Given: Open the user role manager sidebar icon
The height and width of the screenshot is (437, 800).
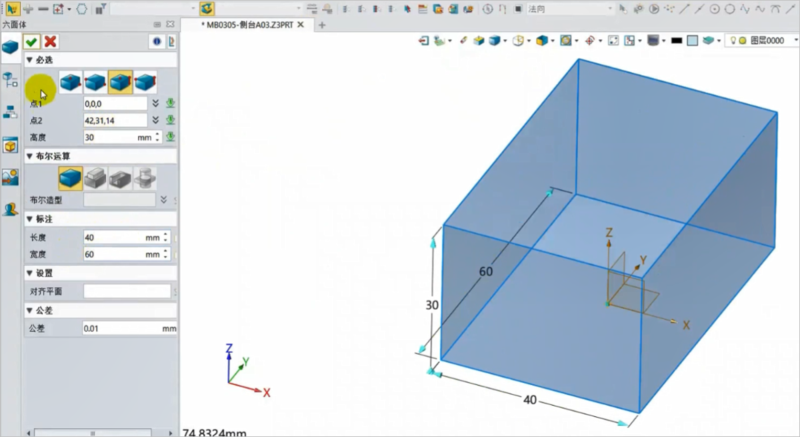Looking at the screenshot, I should pyautogui.click(x=10, y=210).
